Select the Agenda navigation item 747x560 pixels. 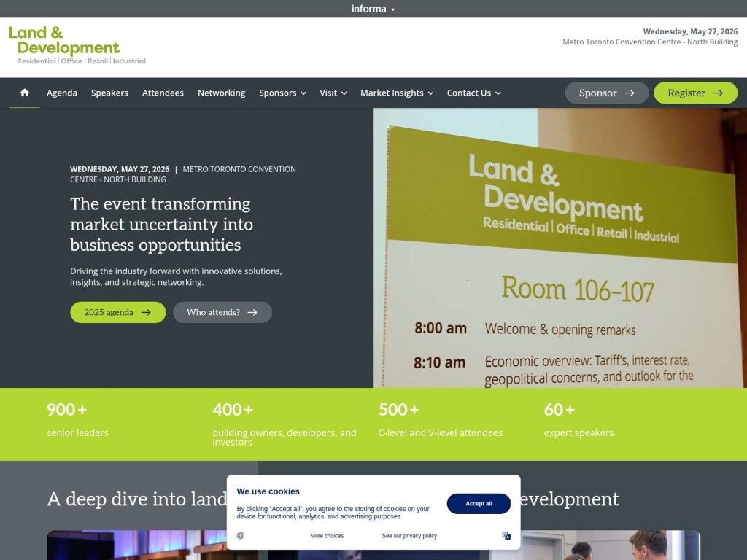coord(62,93)
